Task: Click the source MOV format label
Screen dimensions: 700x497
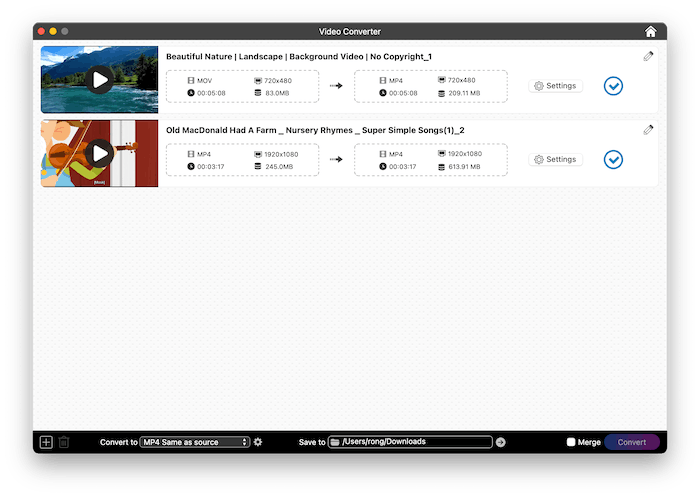Action: click(x=204, y=81)
